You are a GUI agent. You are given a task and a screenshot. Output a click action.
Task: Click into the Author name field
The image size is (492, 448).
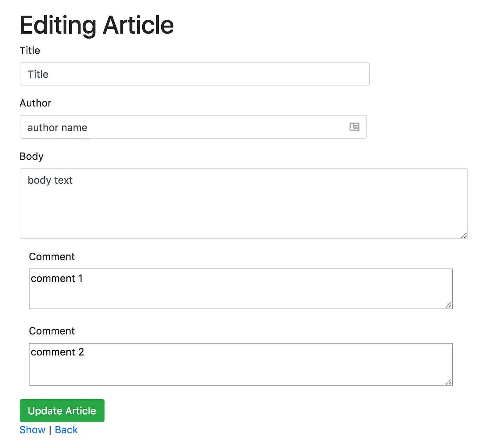tap(183, 127)
